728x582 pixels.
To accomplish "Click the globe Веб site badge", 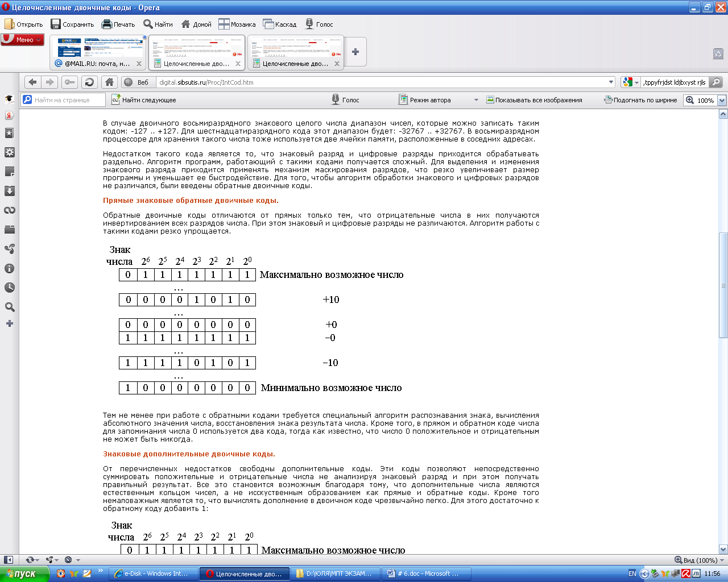I will pos(136,82).
